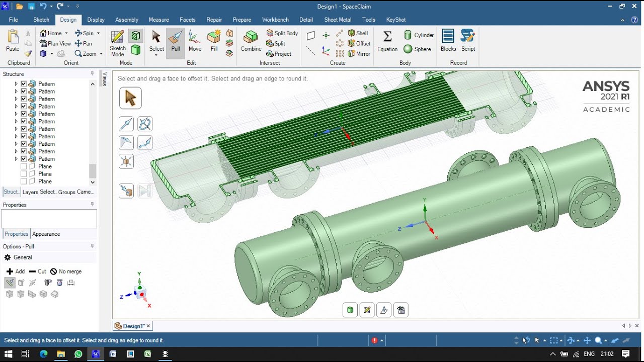
Task: Switch to the Appearance tab
Action: coord(46,234)
